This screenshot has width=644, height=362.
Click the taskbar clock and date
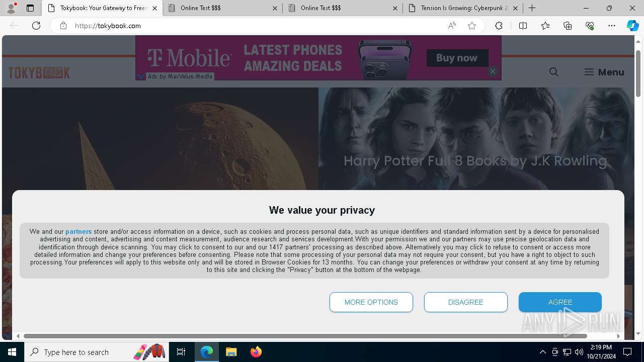pyautogui.click(x=601, y=352)
